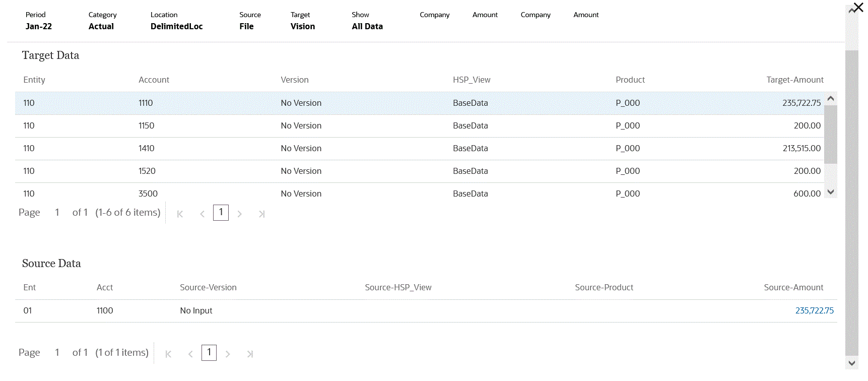Go to first page of Source Data
Screen dimensions: 868x381
tap(168, 354)
